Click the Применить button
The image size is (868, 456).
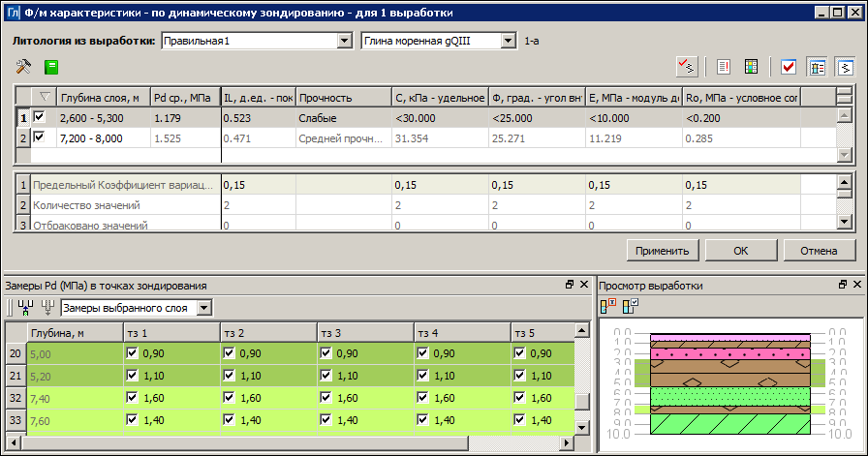pos(662,251)
